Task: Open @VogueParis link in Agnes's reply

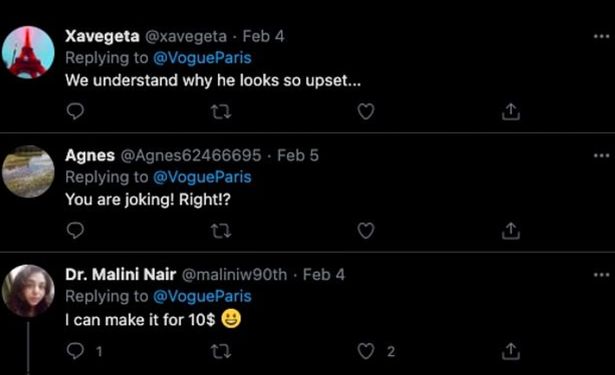Action: tap(202, 177)
